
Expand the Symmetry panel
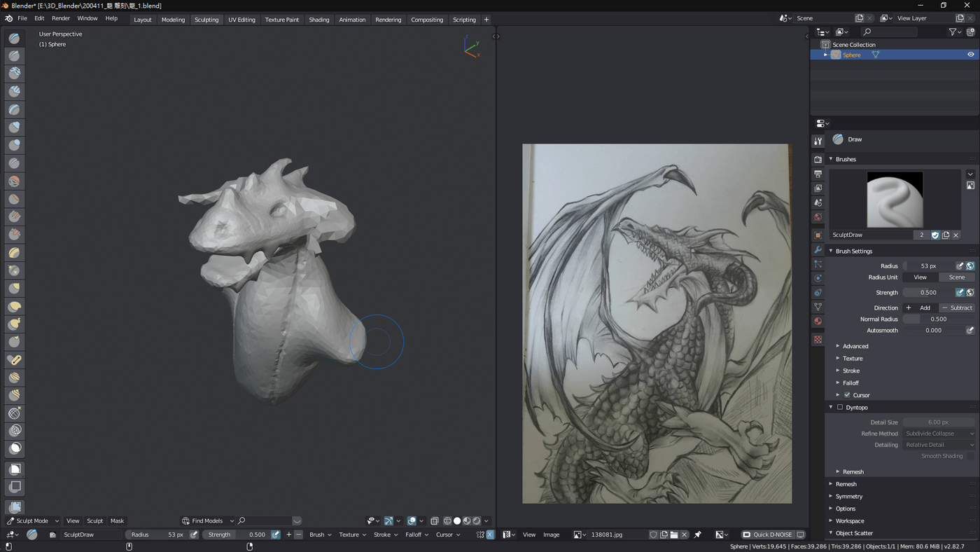[x=848, y=497]
